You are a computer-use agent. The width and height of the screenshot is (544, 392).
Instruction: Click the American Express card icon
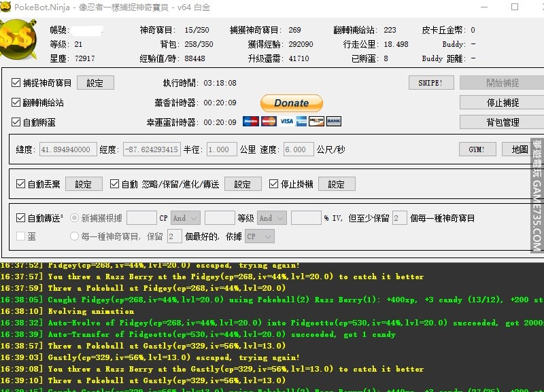point(301,122)
